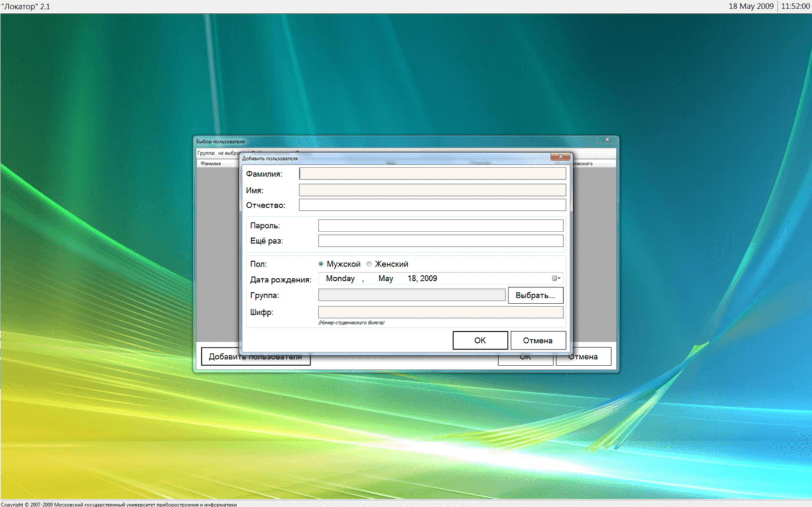Click Отмена in the Добавить пользователя dialog

538,341
